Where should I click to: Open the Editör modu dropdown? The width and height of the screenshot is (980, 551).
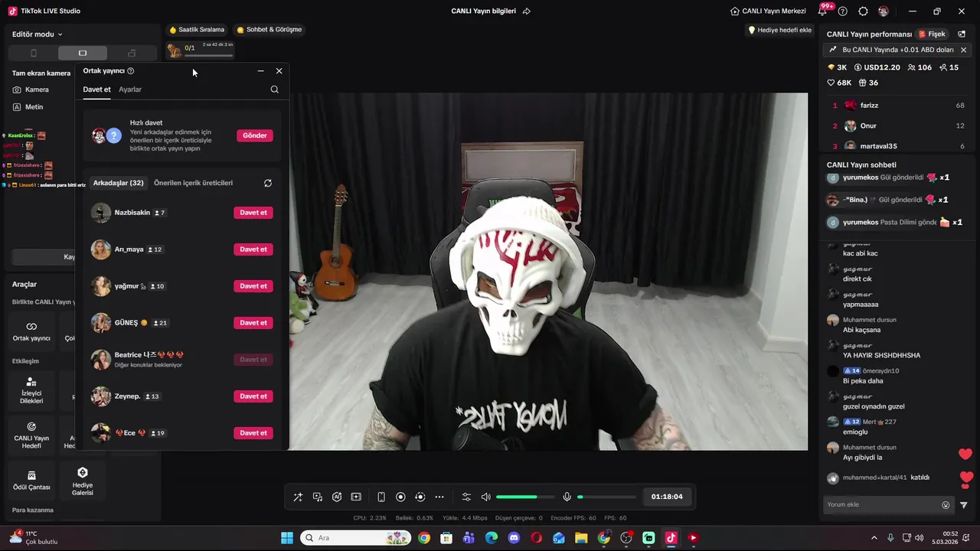click(x=38, y=34)
